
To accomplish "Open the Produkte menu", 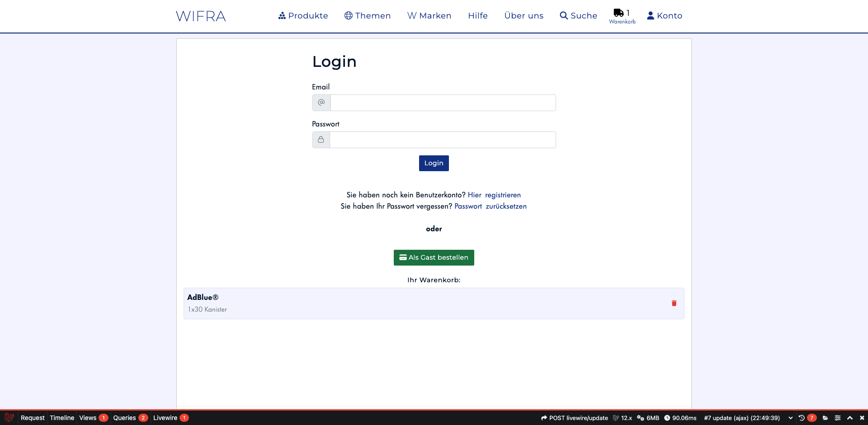I will tap(303, 16).
